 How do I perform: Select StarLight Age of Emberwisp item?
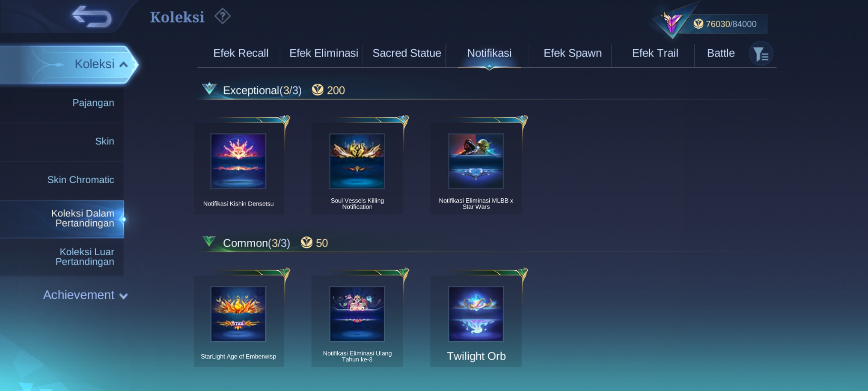[239, 321]
